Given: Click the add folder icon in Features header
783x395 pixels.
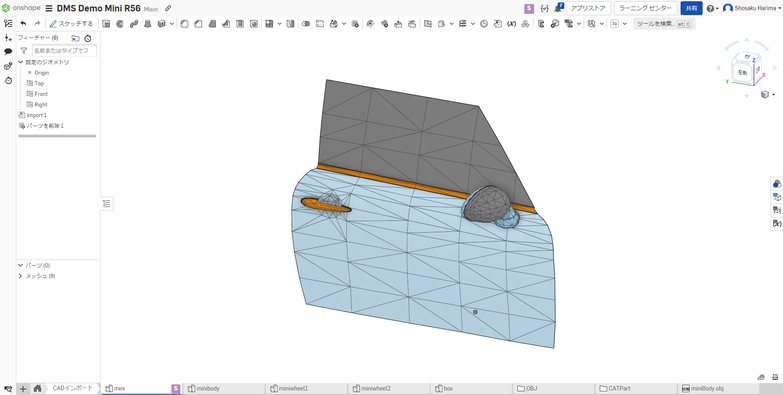Looking at the screenshot, I should click(x=75, y=38).
